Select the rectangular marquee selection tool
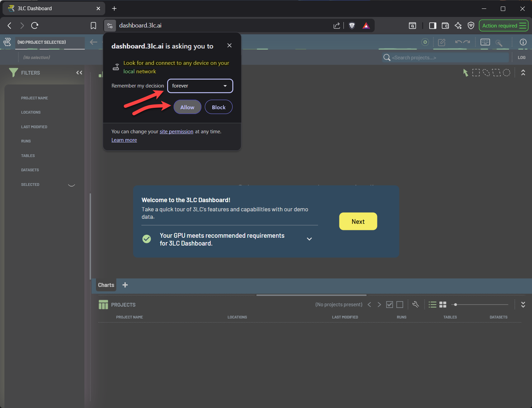532x408 pixels. (x=476, y=73)
